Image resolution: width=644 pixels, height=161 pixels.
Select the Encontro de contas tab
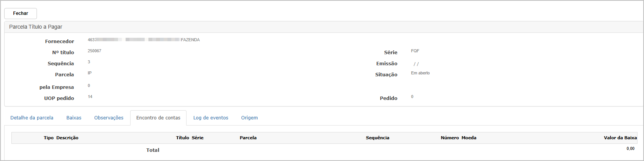(x=158, y=118)
